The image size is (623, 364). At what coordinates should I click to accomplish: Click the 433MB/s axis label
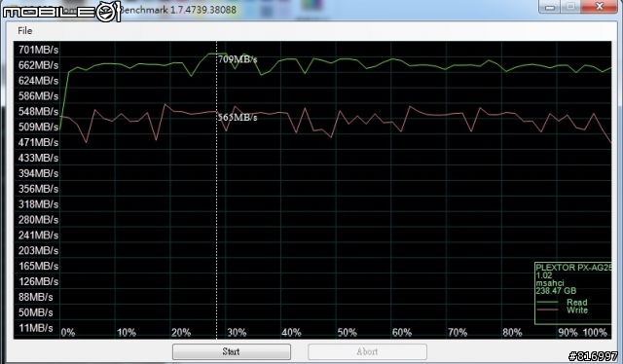tap(38, 158)
